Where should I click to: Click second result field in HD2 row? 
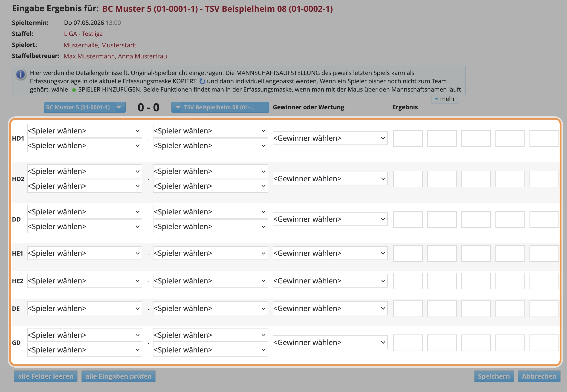point(442,179)
